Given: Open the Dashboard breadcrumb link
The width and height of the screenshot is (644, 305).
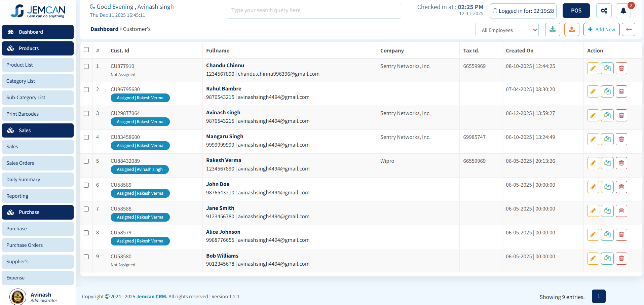Looking at the screenshot, I should [104, 29].
